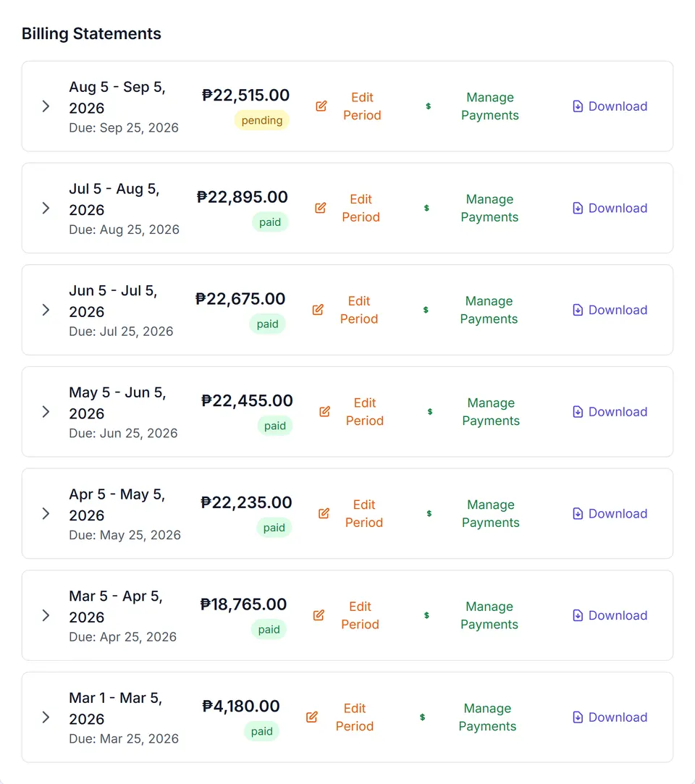Open Edit Period for Jul 5 - Aug 5 statement
This screenshot has height=784, width=695.
point(361,208)
